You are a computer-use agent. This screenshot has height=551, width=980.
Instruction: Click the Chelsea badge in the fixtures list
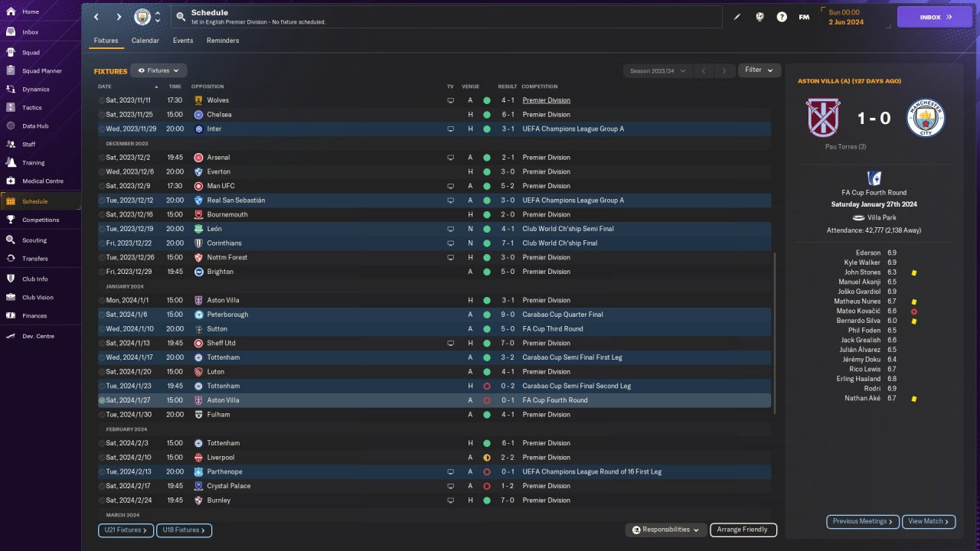(x=198, y=115)
